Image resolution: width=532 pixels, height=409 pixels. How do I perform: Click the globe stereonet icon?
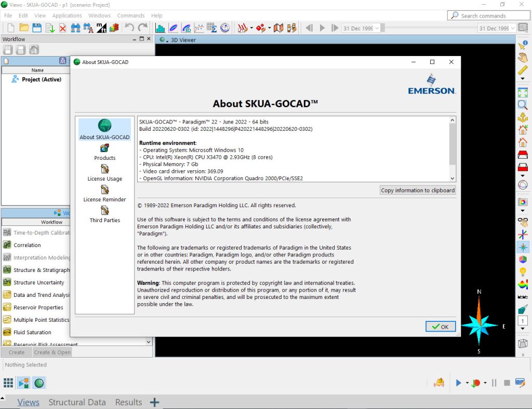click(225, 28)
